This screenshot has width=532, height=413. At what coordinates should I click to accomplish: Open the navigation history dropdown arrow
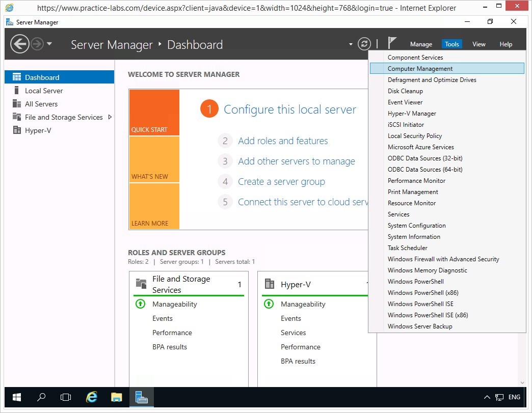[x=49, y=44]
